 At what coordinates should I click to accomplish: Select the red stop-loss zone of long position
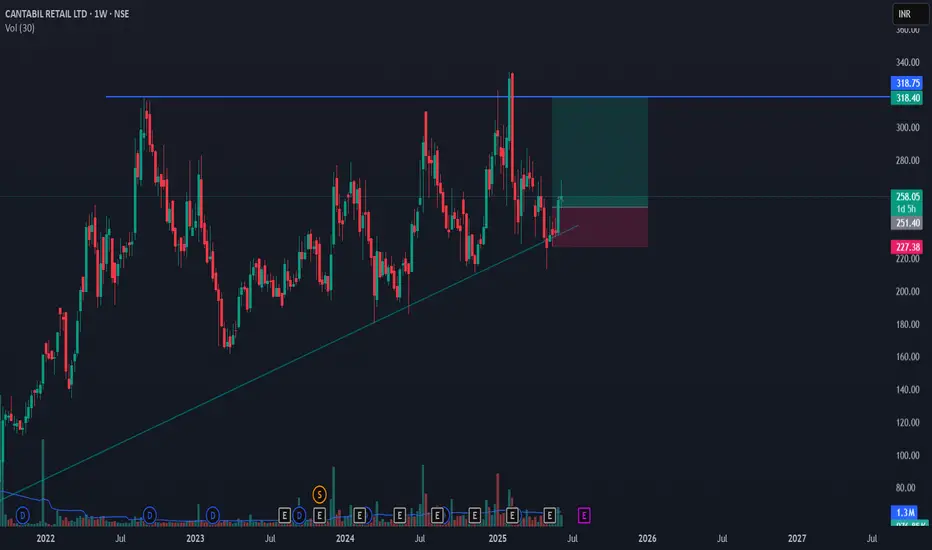600,227
